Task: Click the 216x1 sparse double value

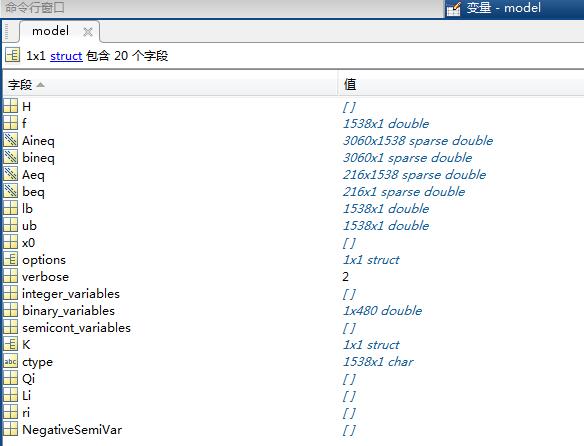Action: pos(404,192)
